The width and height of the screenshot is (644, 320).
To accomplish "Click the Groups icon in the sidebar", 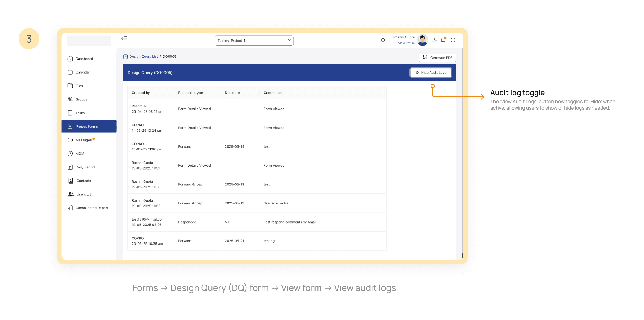I will [x=70, y=99].
